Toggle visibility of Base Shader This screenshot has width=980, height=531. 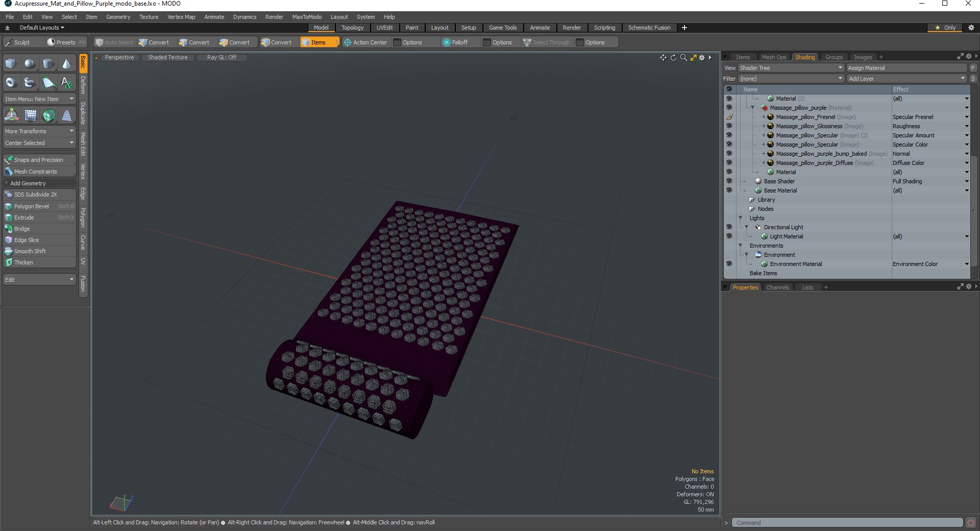coord(729,181)
